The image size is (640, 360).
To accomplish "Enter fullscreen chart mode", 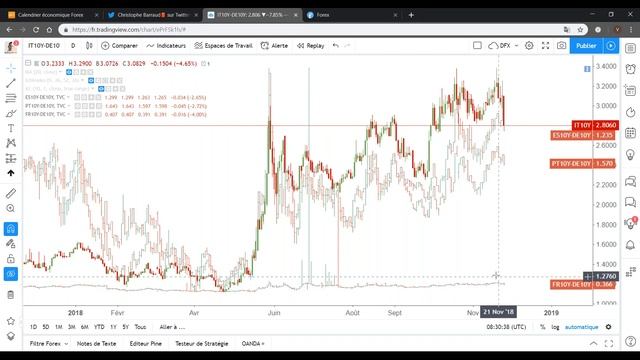I will pos(545,46).
